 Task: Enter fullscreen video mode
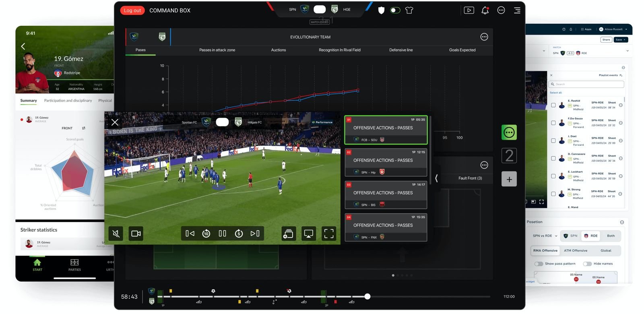click(329, 233)
